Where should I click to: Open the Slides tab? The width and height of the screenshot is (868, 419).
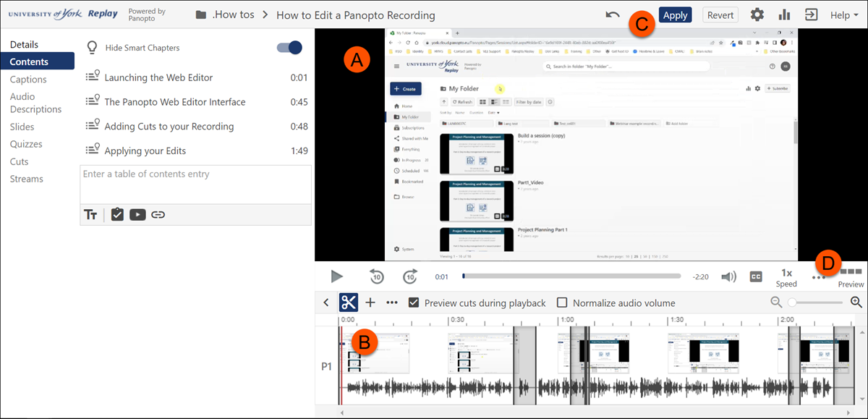[22, 127]
